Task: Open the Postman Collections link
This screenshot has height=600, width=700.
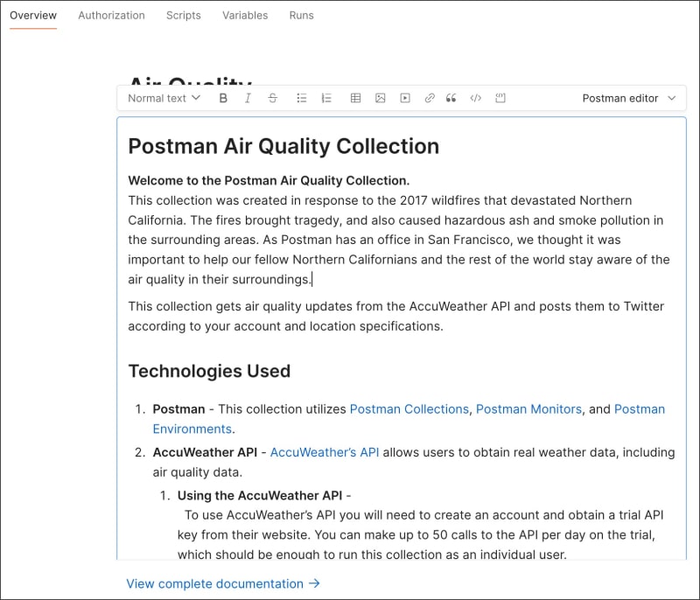Action: tap(409, 409)
